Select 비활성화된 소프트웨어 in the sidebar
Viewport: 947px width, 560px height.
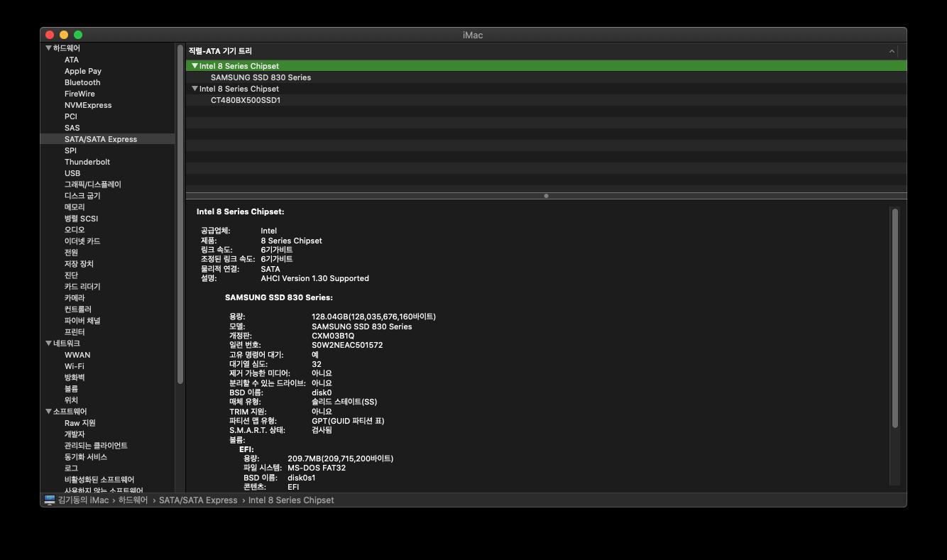(x=99, y=480)
